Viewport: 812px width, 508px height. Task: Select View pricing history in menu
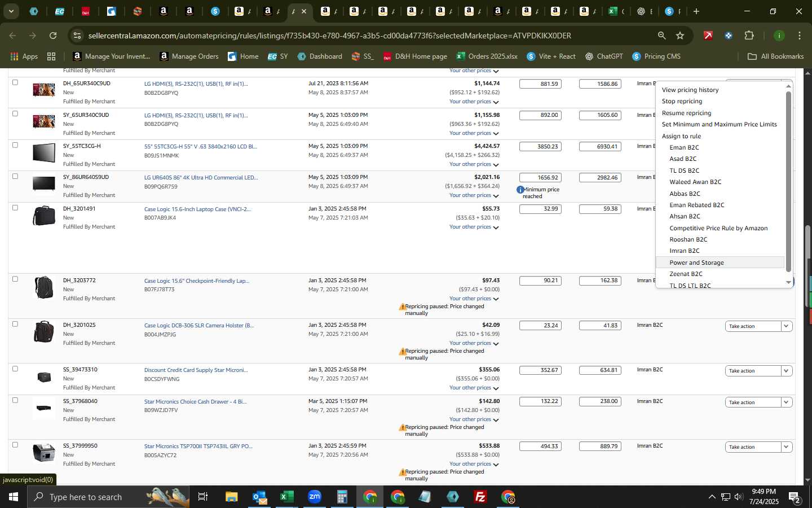pos(690,90)
